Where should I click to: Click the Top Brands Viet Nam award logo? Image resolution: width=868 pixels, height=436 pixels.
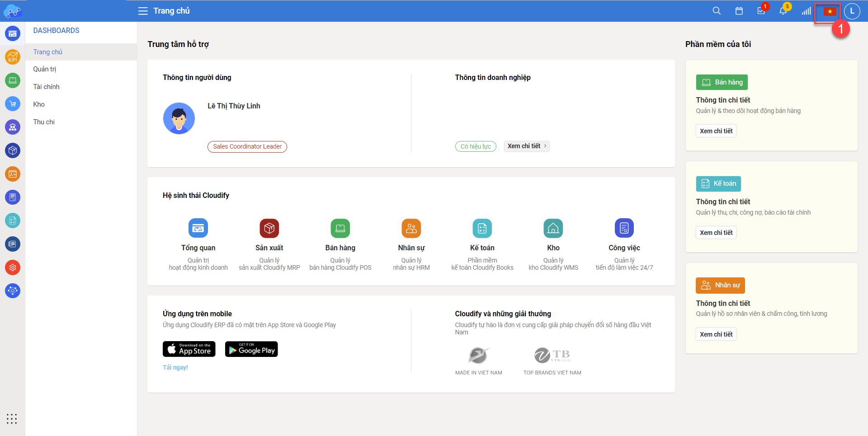point(552,356)
